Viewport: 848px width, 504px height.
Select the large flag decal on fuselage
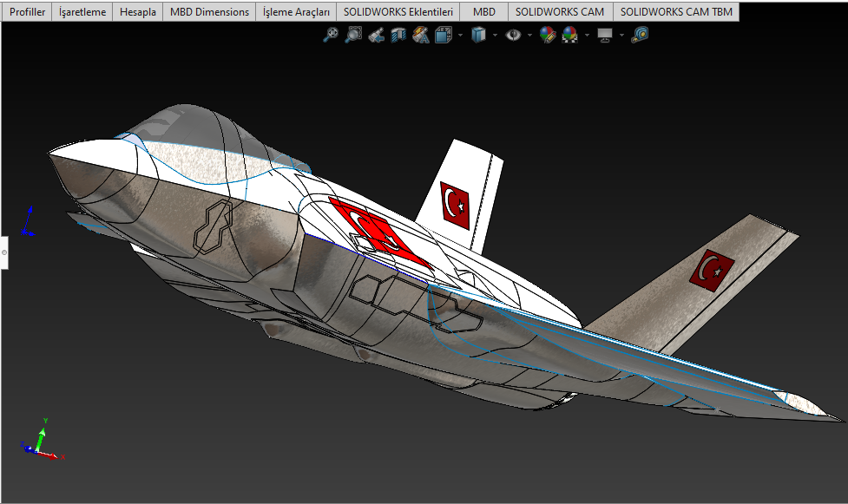pyautogui.click(x=381, y=234)
